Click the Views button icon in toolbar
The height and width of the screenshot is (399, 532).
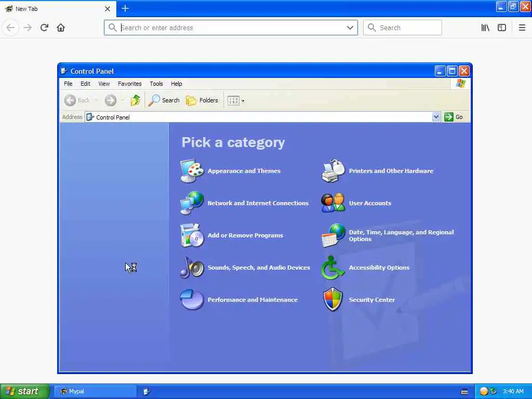click(x=233, y=101)
